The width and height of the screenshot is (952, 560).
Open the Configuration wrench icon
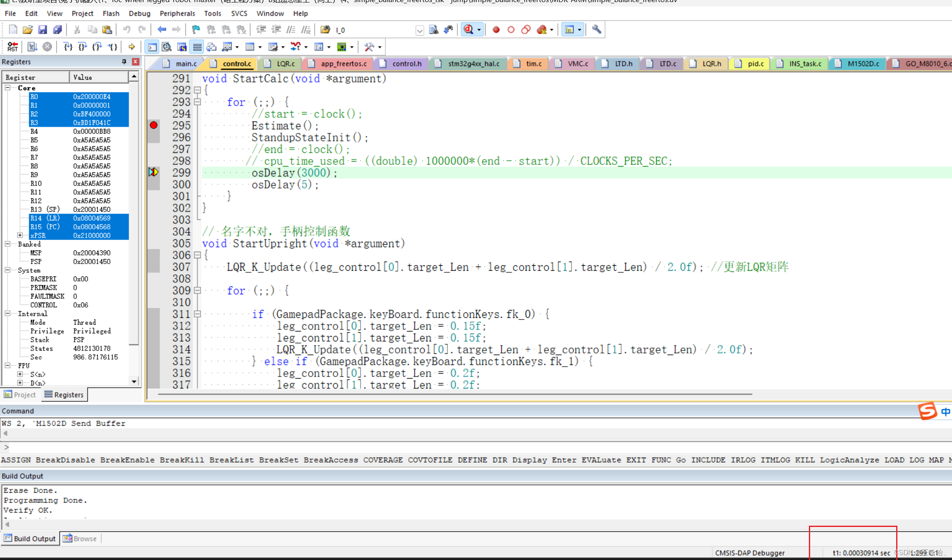pyautogui.click(x=596, y=29)
